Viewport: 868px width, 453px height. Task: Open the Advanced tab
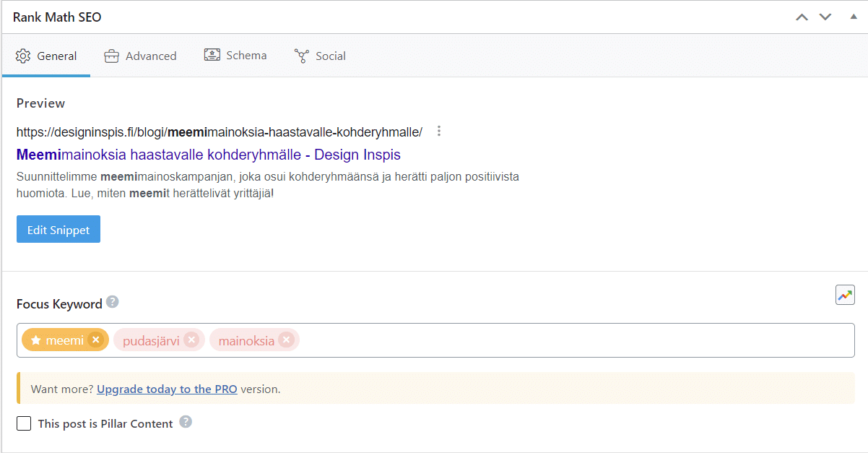point(140,56)
